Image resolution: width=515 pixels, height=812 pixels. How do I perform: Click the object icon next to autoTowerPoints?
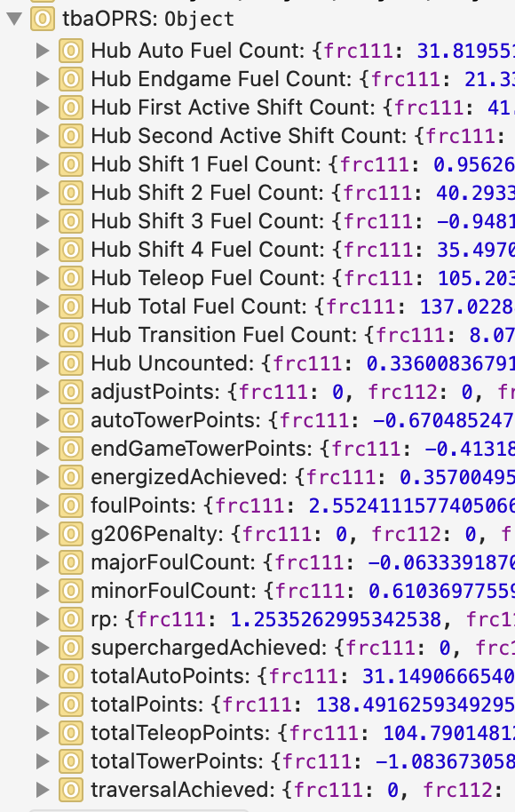(x=71, y=420)
